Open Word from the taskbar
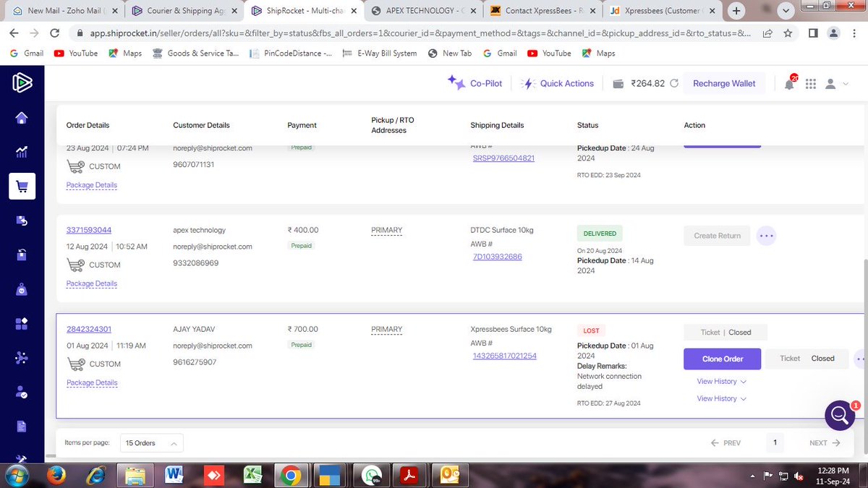 174,475
